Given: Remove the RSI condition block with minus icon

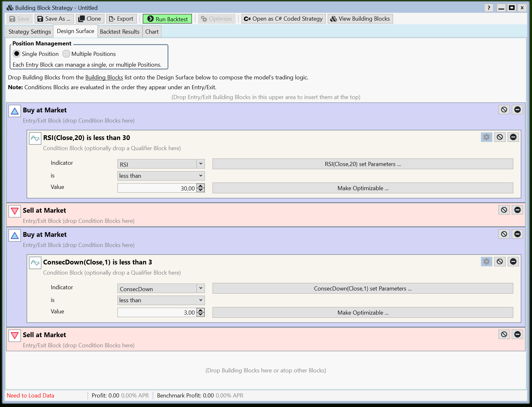Looking at the screenshot, I should [513, 137].
